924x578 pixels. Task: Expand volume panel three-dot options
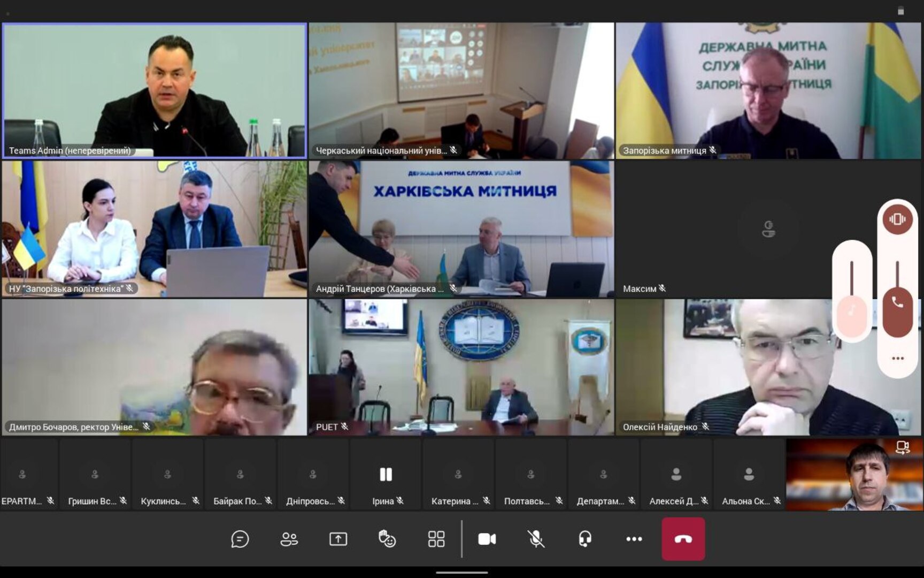coord(898,358)
